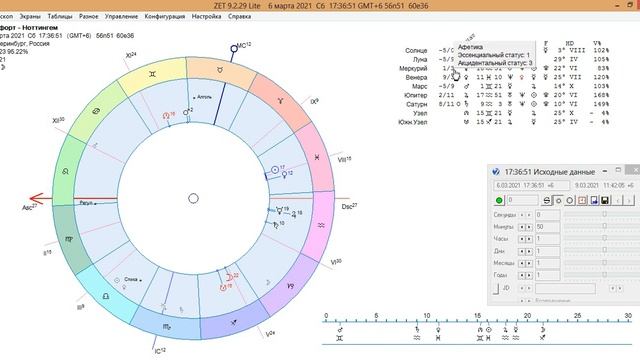Click the Венера row label in table

pyautogui.click(x=416, y=78)
